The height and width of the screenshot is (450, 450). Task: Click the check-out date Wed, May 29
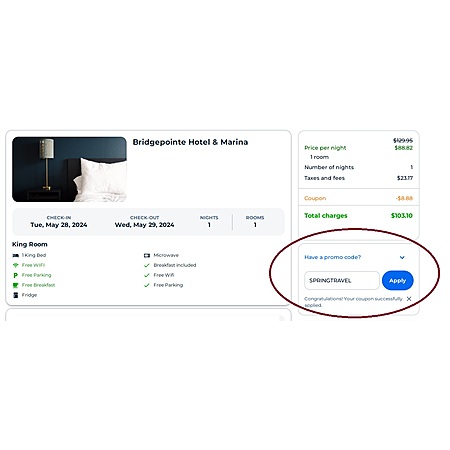(x=144, y=225)
